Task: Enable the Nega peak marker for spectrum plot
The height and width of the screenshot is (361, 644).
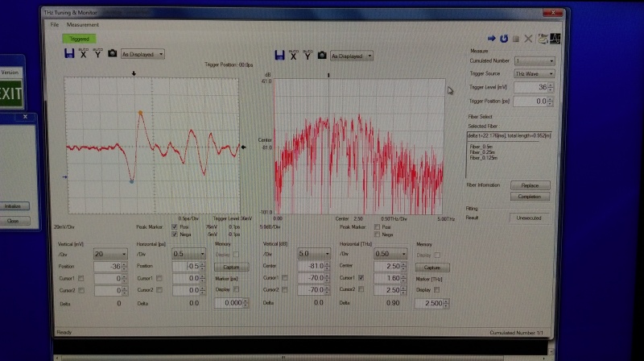Action: 377,234
